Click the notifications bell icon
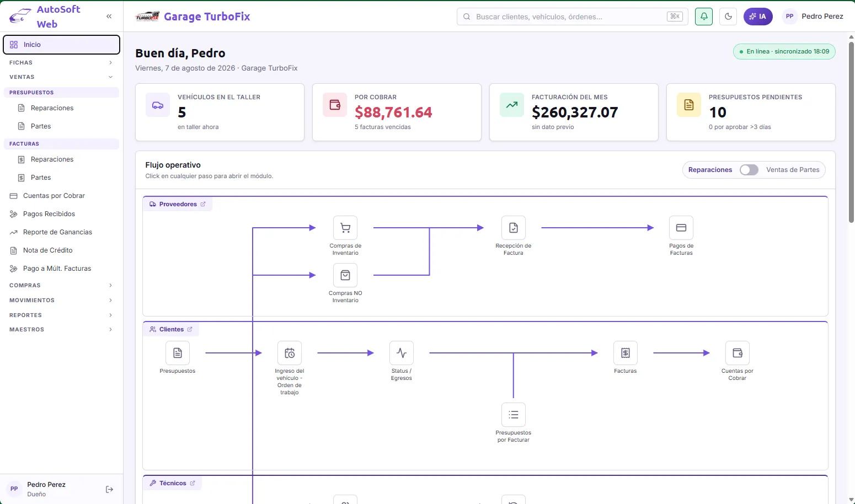 704,17
